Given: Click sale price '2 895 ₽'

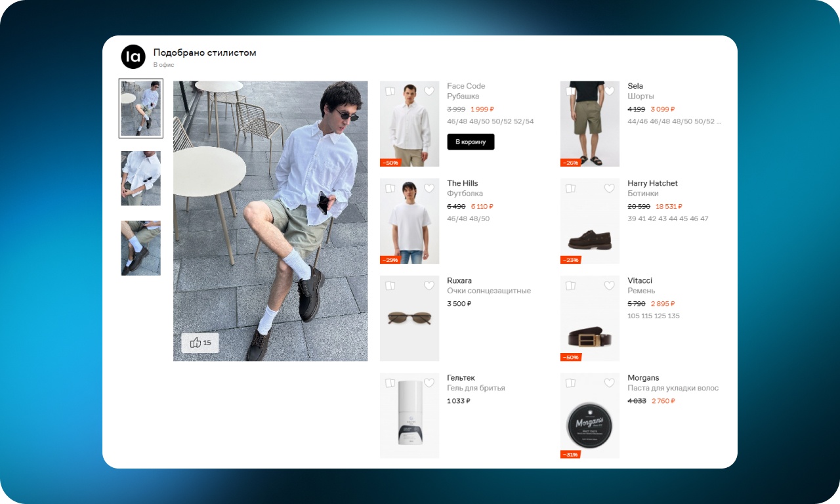Looking at the screenshot, I should [663, 303].
